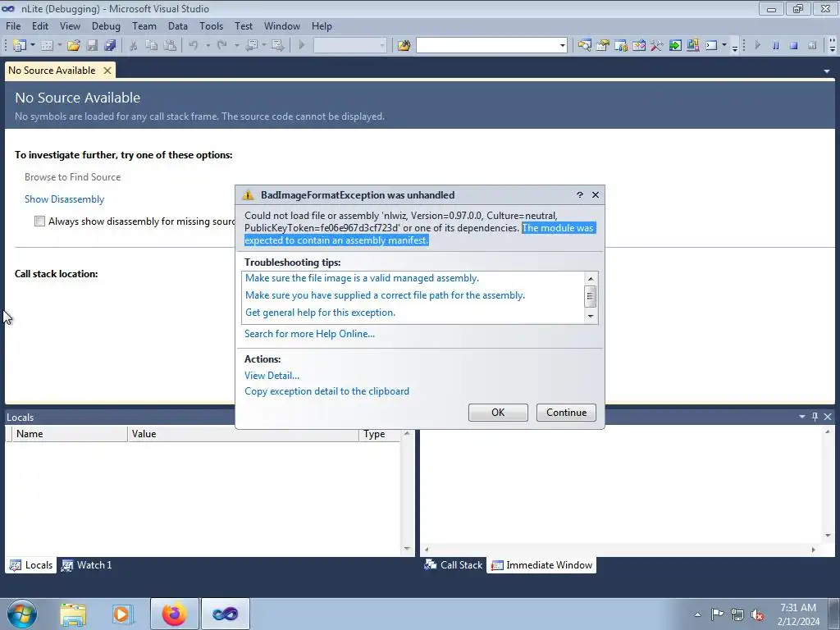
Task: Click the Value column header in Locals
Action: (243, 434)
